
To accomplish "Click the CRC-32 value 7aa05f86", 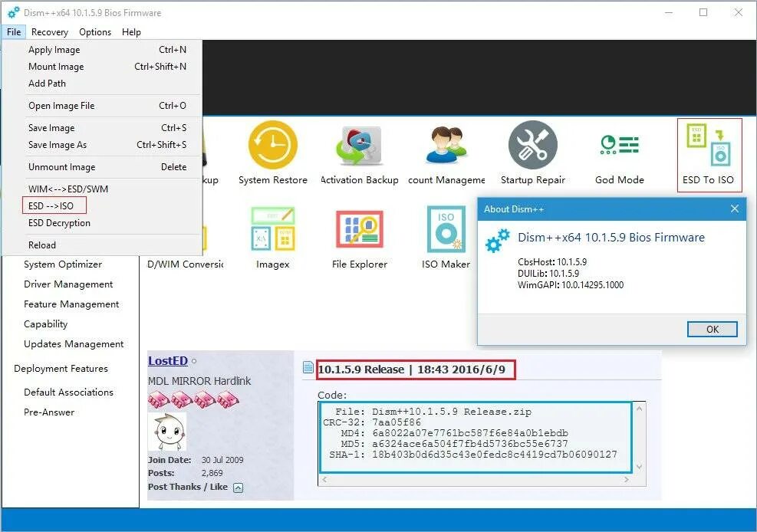I will click(x=397, y=422).
